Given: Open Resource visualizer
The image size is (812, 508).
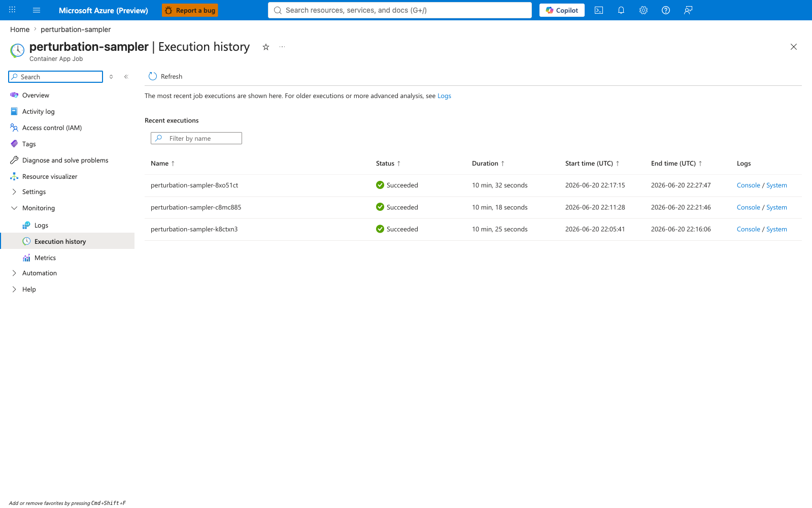Looking at the screenshot, I should pos(50,176).
